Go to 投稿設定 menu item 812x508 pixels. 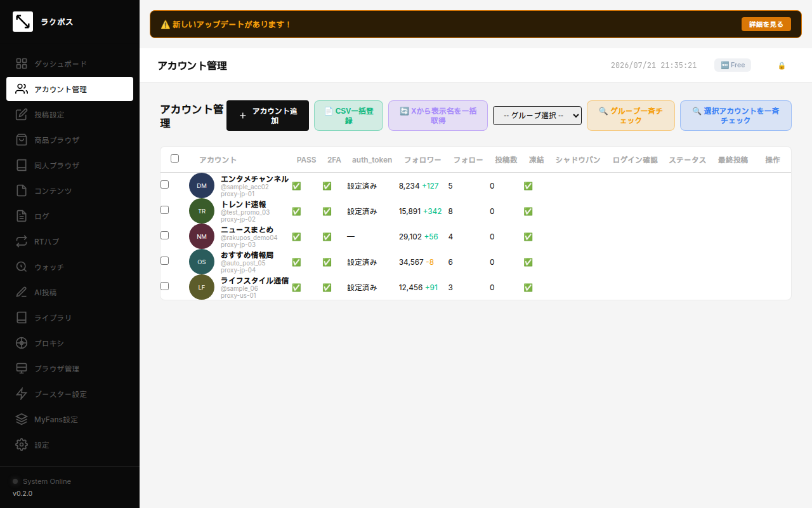70,114
